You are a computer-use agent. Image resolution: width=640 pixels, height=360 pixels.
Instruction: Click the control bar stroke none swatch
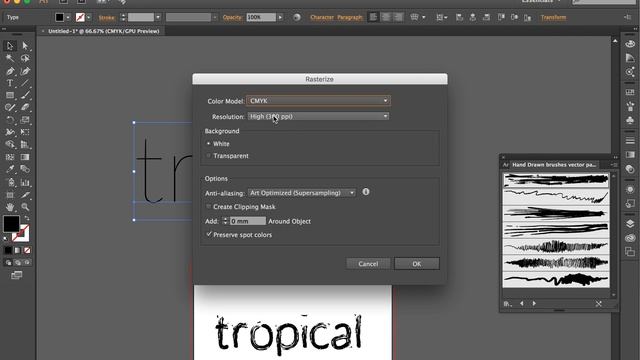[x=80, y=17]
